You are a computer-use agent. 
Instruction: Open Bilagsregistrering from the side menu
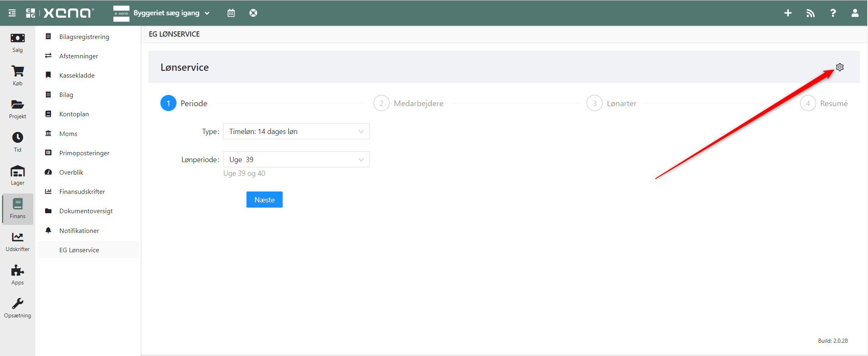pyautogui.click(x=84, y=37)
